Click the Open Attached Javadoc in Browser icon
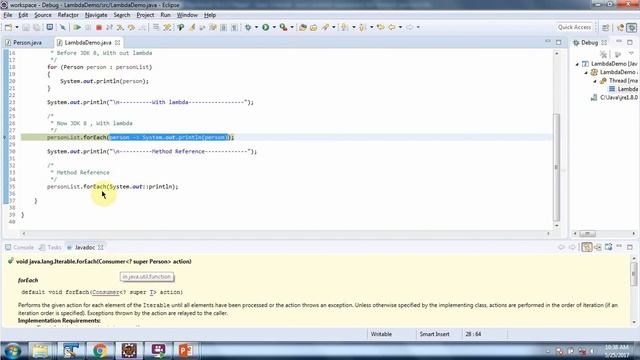Screen dimensions: 640x360 (609, 247)
